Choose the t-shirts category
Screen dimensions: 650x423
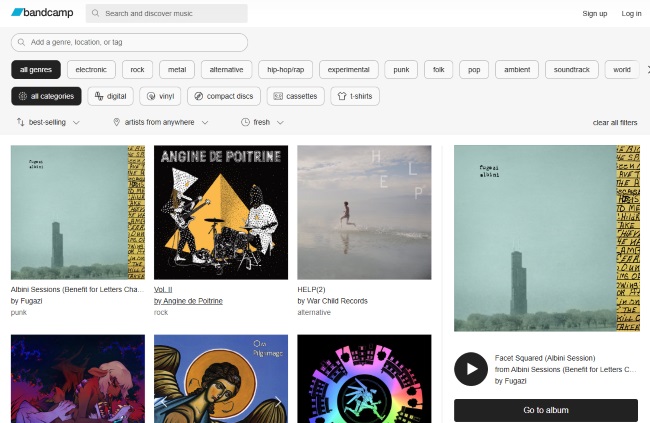click(355, 96)
